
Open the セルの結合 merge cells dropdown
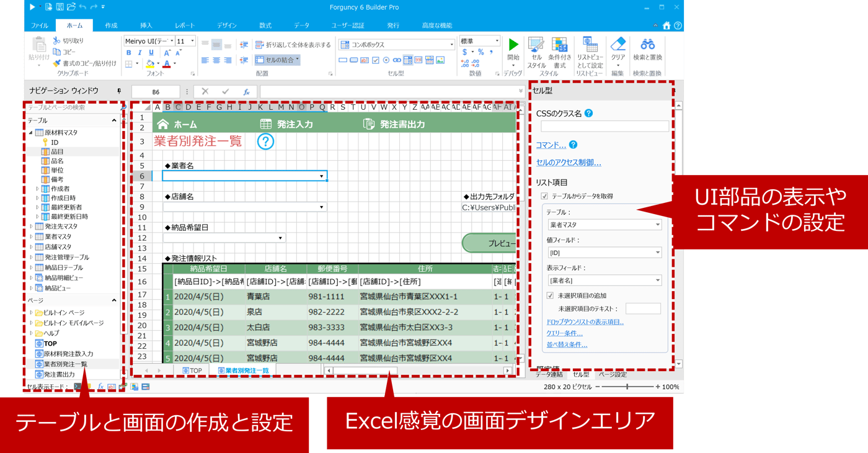pyautogui.click(x=298, y=60)
